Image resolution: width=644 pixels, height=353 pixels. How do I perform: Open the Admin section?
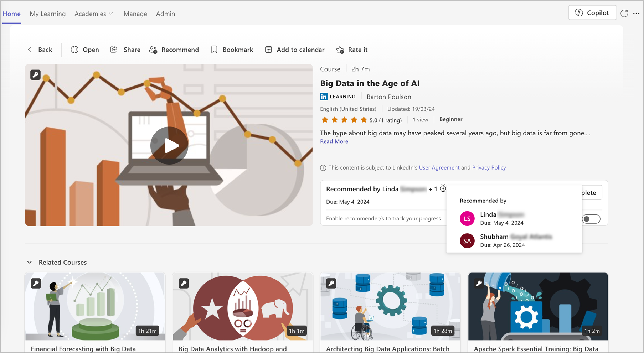[x=165, y=14]
